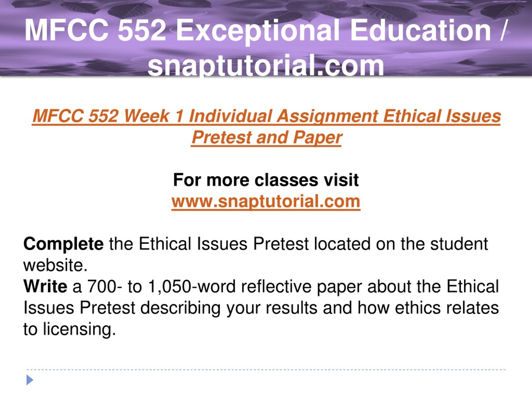Click the blue triangle arrow icon
532x399 pixels.
(x=30, y=380)
